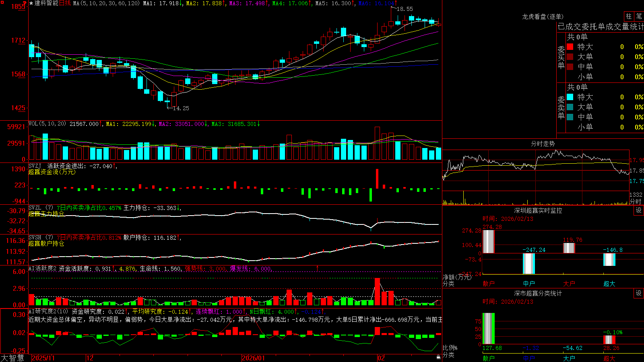
Task: Click the 超赢主力持仓 label
Action: [x=46, y=214]
